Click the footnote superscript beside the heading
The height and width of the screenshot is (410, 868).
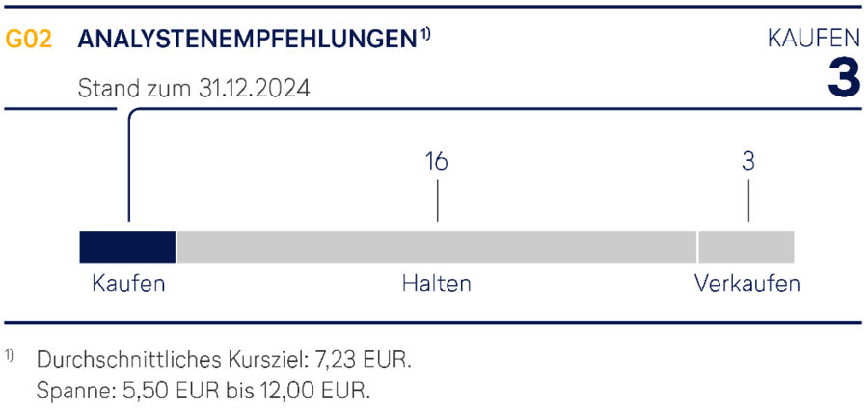tap(424, 35)
